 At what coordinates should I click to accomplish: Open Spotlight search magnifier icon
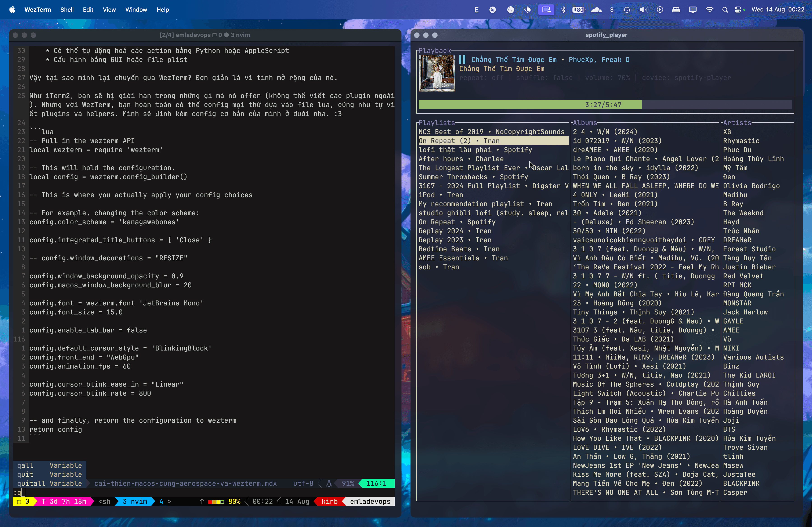click(x=725, y=9)
